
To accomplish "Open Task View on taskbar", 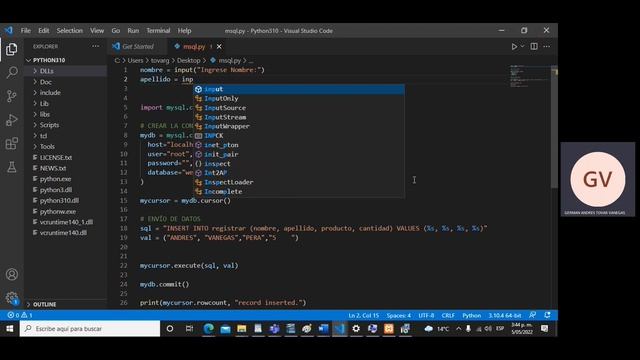I will (189, 329).
